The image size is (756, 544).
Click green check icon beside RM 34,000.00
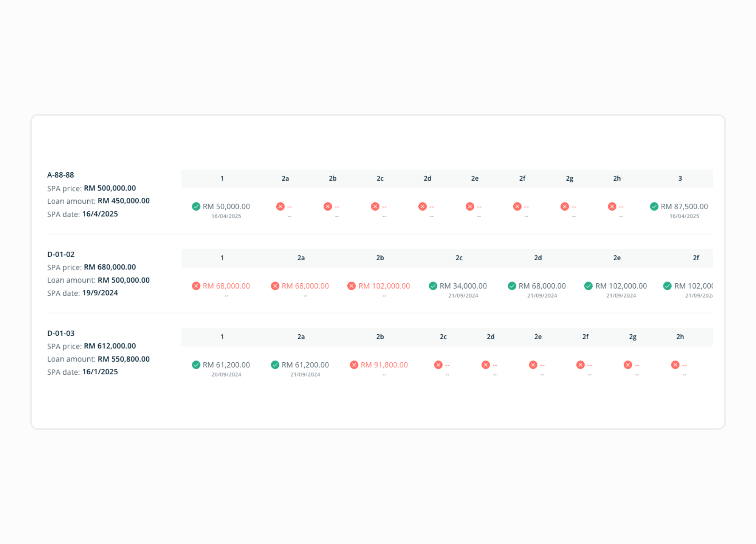pyautogui.click(x=433, y=286)
